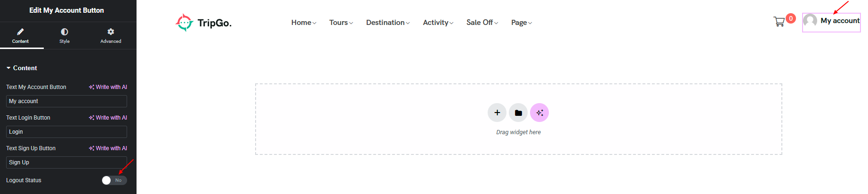Click the user avatar icon
Viewport: 868px width, 194px height.
point(810,21)
